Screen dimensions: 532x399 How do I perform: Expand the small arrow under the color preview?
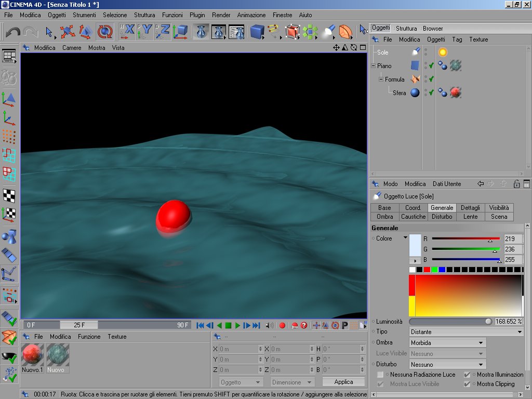click(415, 261)
